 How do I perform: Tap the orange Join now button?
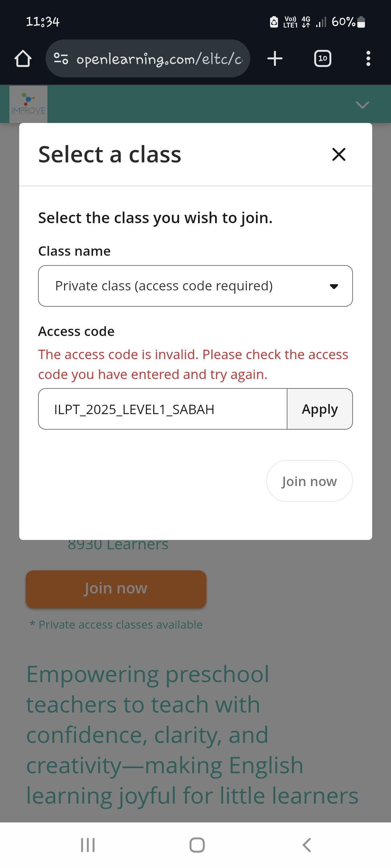pos(116,589)
